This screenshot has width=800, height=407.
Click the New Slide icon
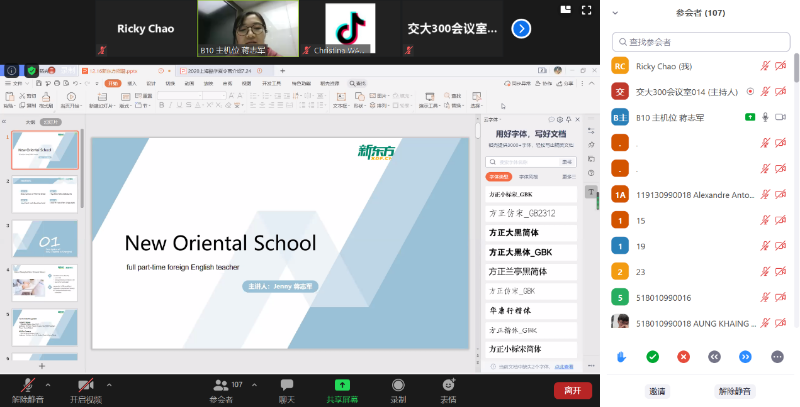[x=102, y=99]
